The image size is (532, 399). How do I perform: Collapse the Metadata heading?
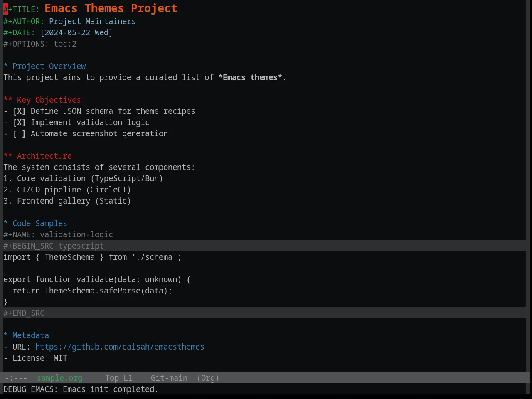pyautogui.click(x=26, y=336)
